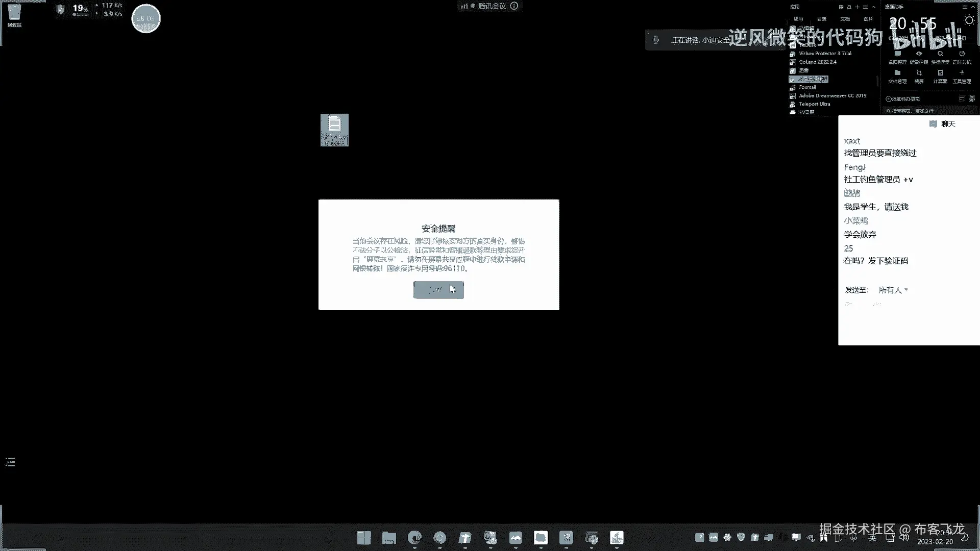
Task: Toggle the 健康护眼 eye protection mode
Action: click(919, 54)
